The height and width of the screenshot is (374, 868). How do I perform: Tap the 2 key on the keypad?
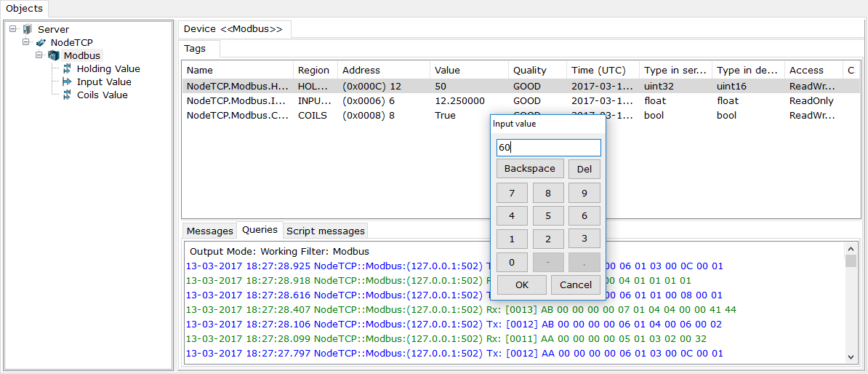pos(548,239)
